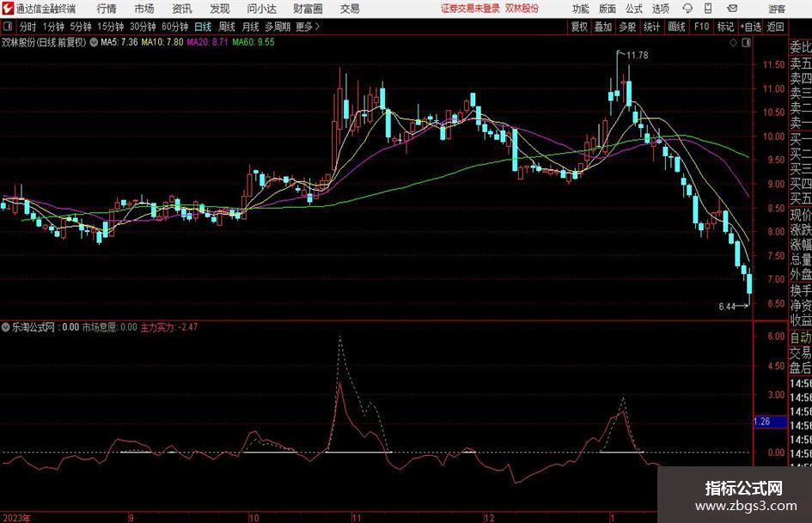Viewport: 812px width, 523px height.
Task: Switch to 30分钟 period
Action: coord(143,27)
